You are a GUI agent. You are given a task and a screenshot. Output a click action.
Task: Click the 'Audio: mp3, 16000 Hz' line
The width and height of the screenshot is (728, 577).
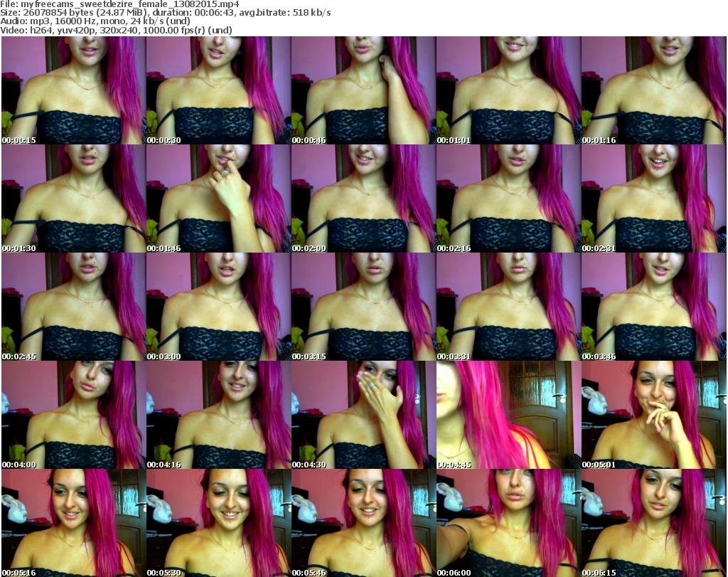95,21
